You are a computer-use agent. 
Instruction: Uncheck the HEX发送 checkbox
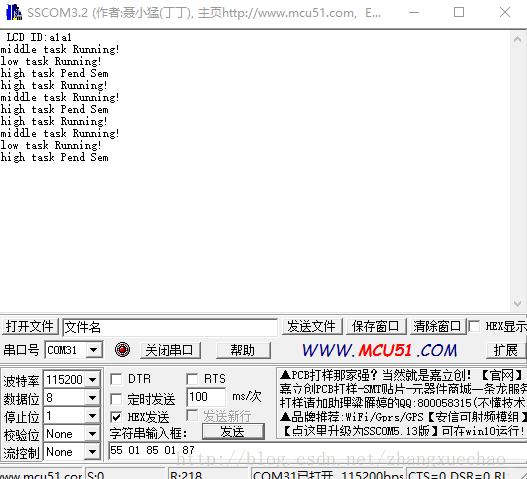coord(116,417)
